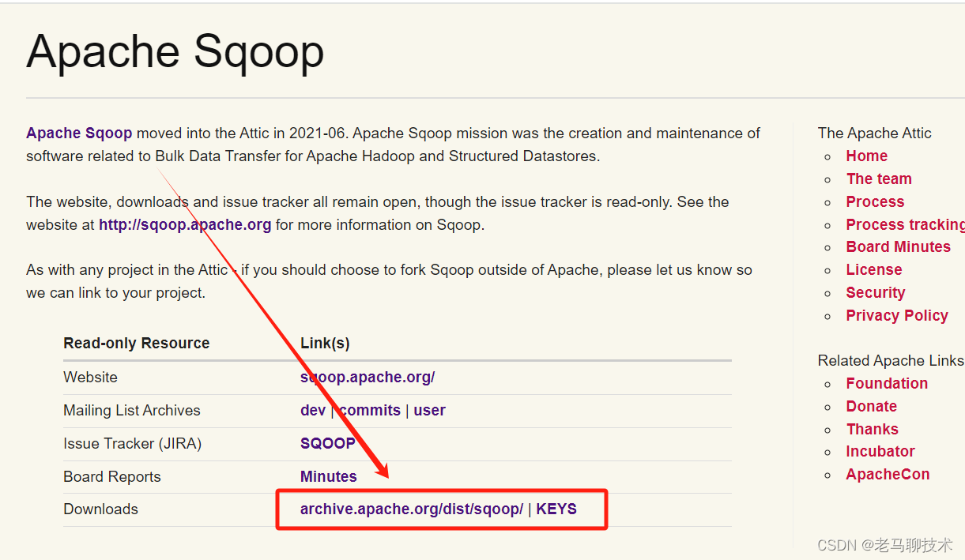Open the Security sidebar link

click(x=876, y=292)
